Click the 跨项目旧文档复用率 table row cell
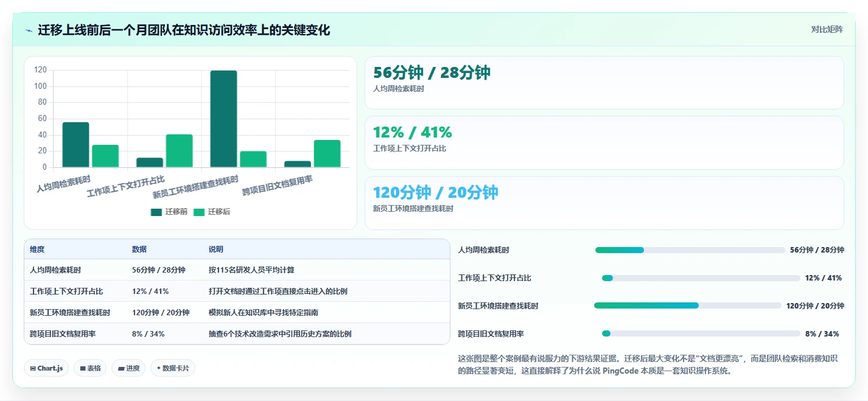The height and width of the screenshot is (401, 868). [x=63, y=334]
